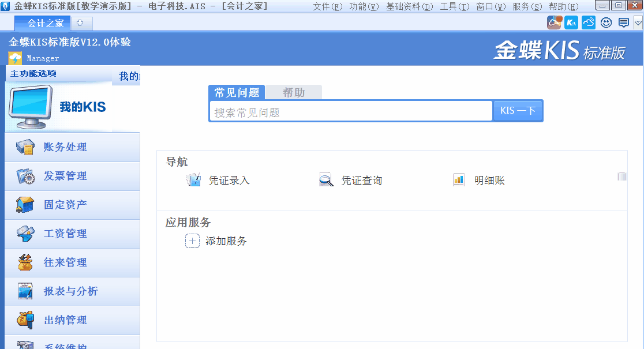
Task: Click the 账务处理 label
Action: (65, 147)
